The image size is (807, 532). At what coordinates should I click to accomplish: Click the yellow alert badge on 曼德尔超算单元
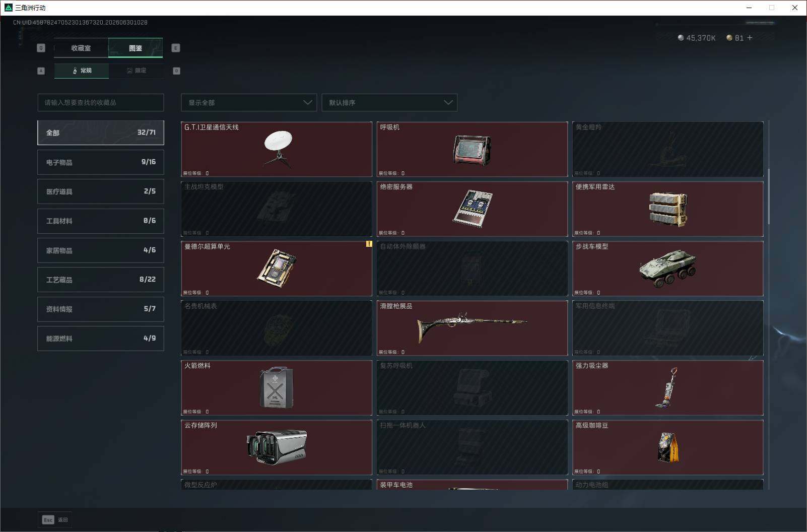(x=369, y=244)
